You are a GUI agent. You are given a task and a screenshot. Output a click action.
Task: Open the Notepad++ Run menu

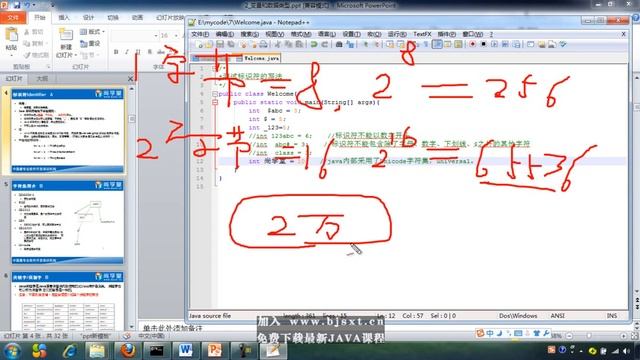397,34
